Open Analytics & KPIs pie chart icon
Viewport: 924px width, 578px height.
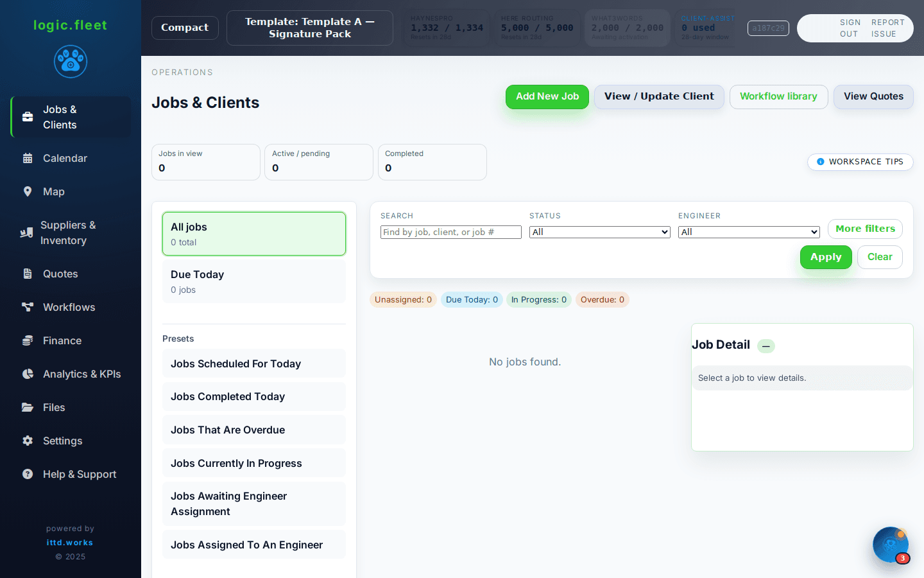pyautogui.click(x=28, y=374)
